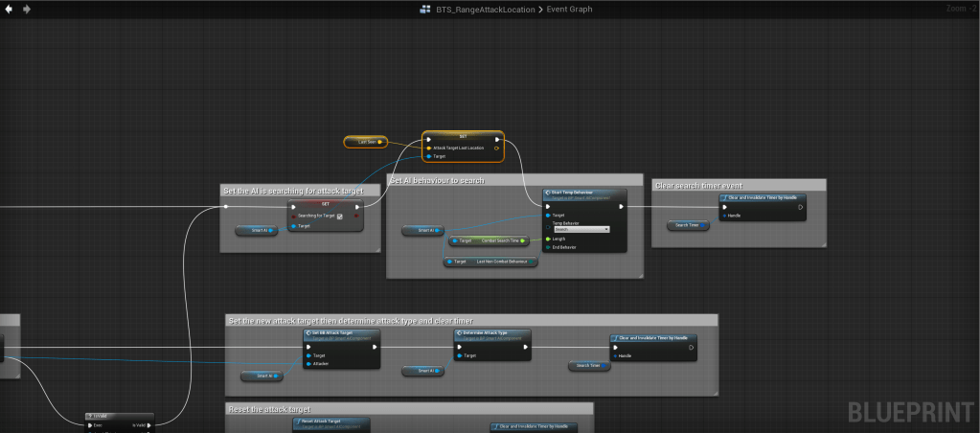This screenshot has height=433, width=980.
Task: Select the Start Temp Behaviour node header
Action: [x=584, y=193]
